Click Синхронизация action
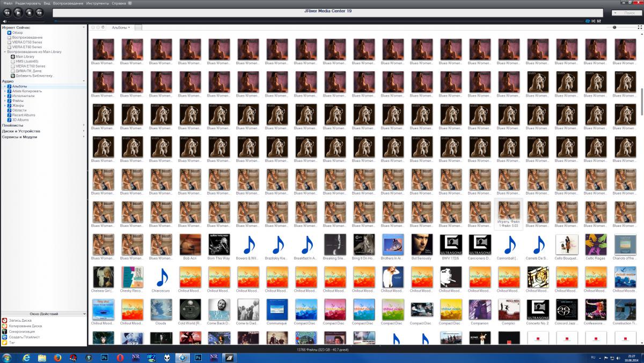The width and height of the screenshot is (644, 363). click(x=18, y=331)
